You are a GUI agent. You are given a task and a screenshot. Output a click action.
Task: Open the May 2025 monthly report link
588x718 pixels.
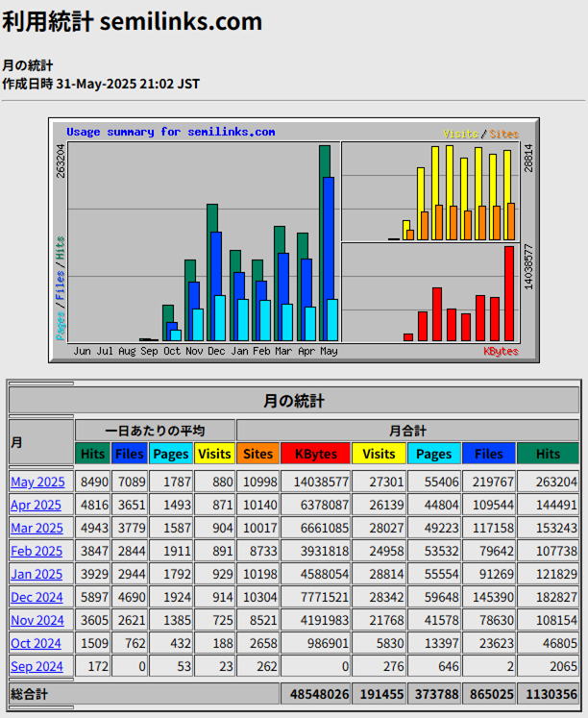tap(37, 482)
